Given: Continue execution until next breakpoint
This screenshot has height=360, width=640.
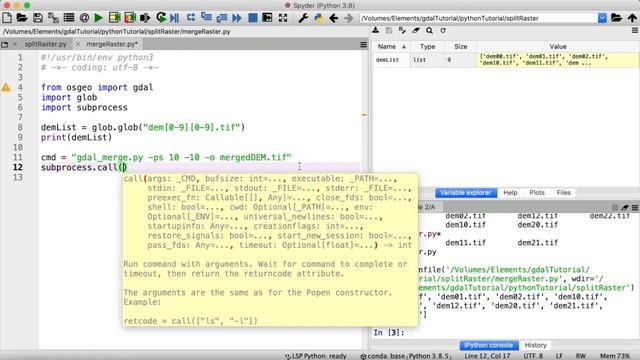Looking at the screenshot, I should [237, 18].
